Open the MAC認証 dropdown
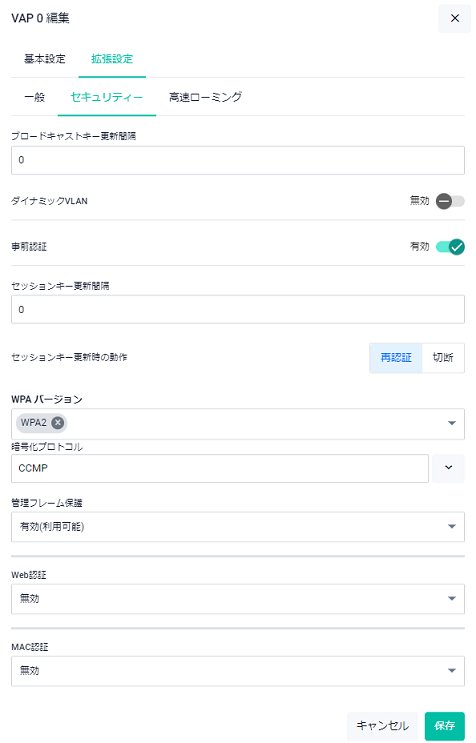Image resolution: width=476 pixels, height=743 pixels. 238,671
